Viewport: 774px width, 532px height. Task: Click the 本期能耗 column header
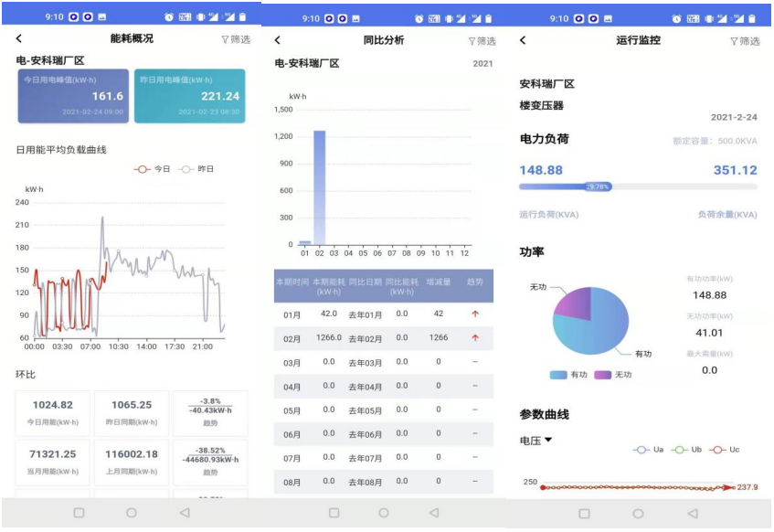tap(329, 286)
